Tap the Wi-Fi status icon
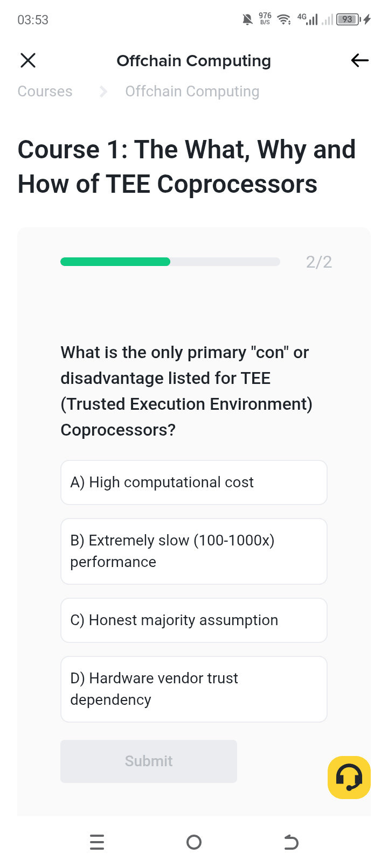 (283, 20)
